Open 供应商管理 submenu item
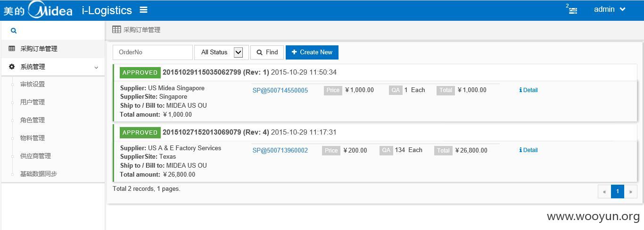This screenshot has width=644, height=230. point(35,156)
